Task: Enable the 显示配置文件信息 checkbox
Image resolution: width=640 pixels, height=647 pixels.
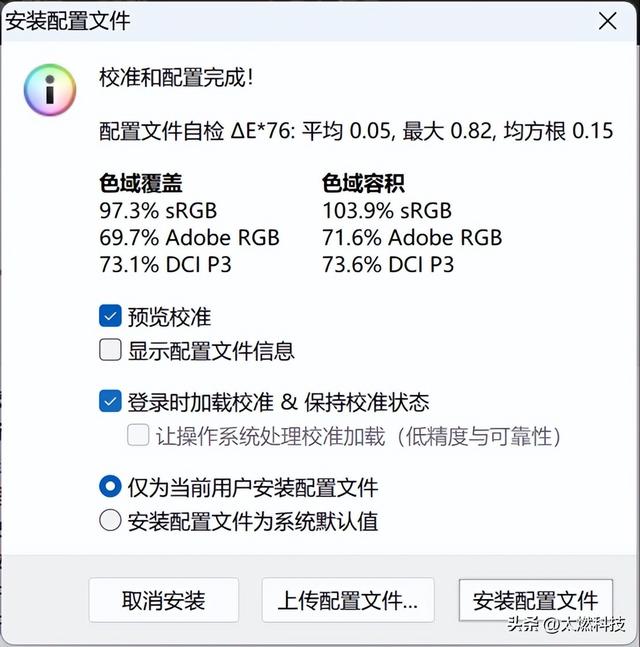Action: click(x=110, y=351)
